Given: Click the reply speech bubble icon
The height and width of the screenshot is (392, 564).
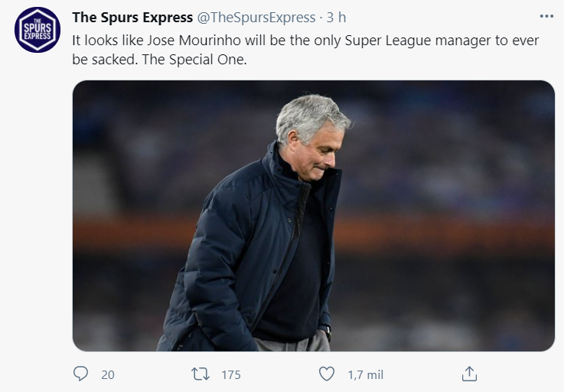Looking at the screenshot, I should [81, 374].
